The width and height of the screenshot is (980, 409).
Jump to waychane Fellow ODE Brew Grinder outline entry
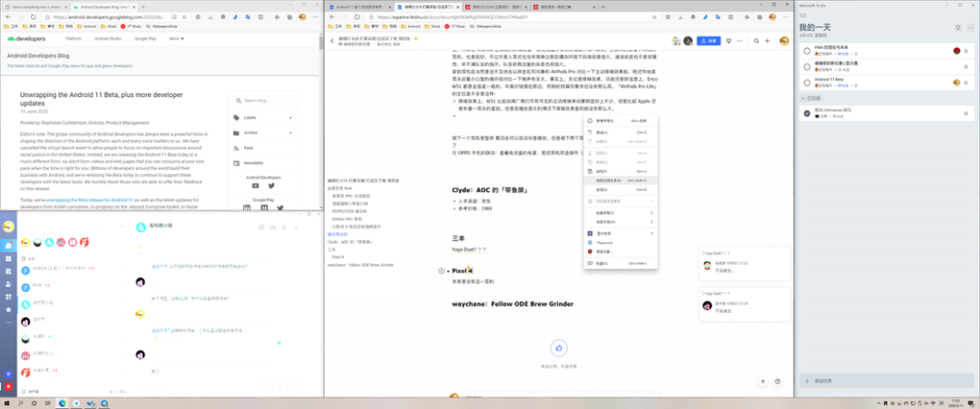(360, 265)
